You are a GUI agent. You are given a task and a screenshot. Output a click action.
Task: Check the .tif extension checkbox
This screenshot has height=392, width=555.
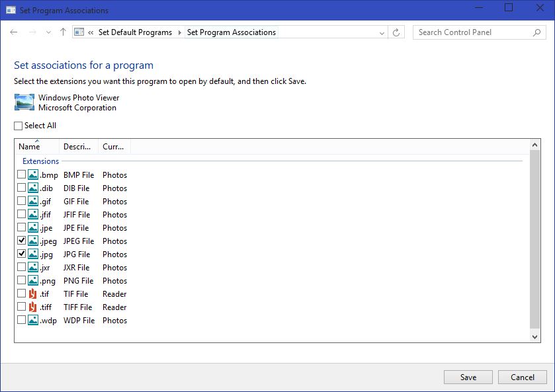(x=22, y=294)
